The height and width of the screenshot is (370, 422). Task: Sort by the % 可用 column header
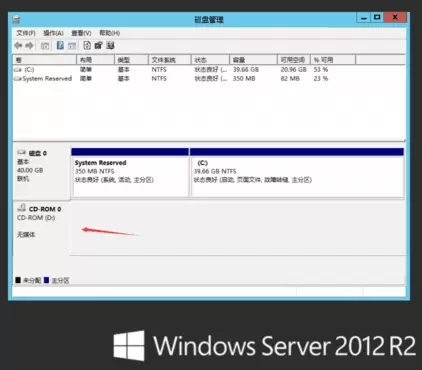tap(333, 60)
